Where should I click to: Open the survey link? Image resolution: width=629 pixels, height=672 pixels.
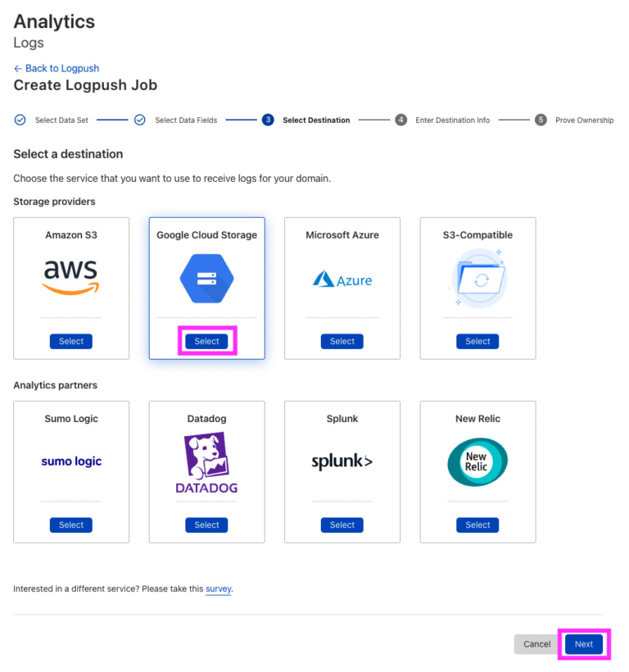point(218,589)
